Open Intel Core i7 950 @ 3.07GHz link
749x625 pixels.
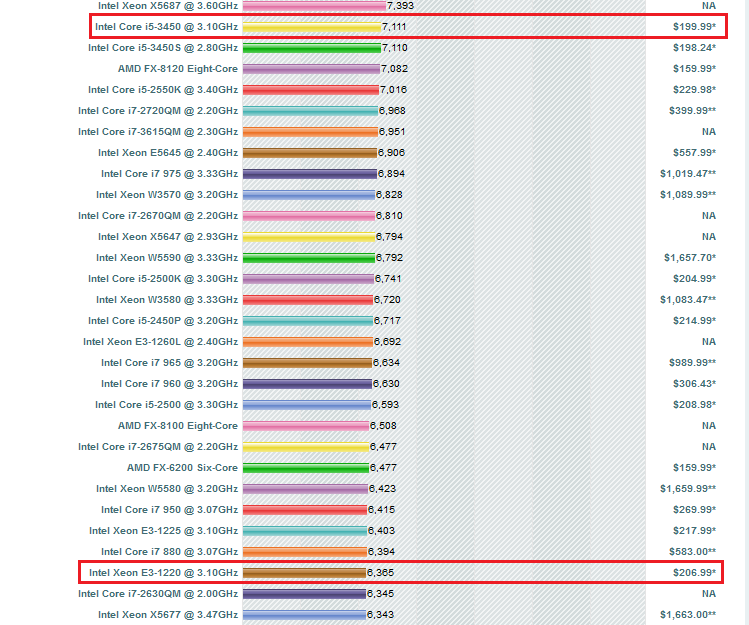pos(169,510)
